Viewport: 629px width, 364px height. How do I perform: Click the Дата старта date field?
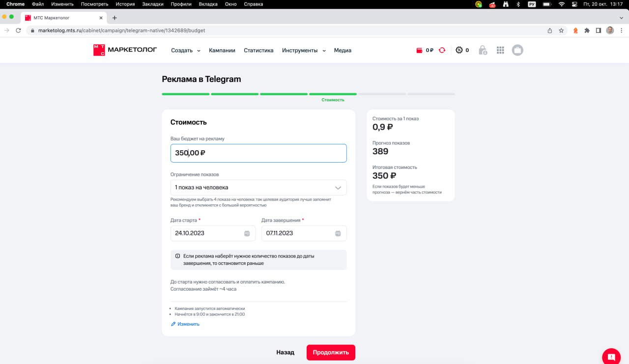click(213, 233)
